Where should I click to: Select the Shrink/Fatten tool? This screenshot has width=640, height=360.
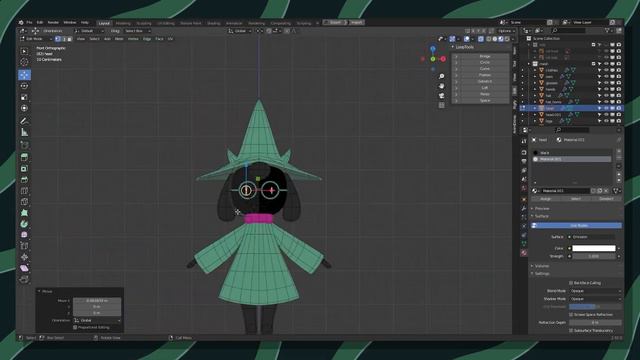(24, 257)
